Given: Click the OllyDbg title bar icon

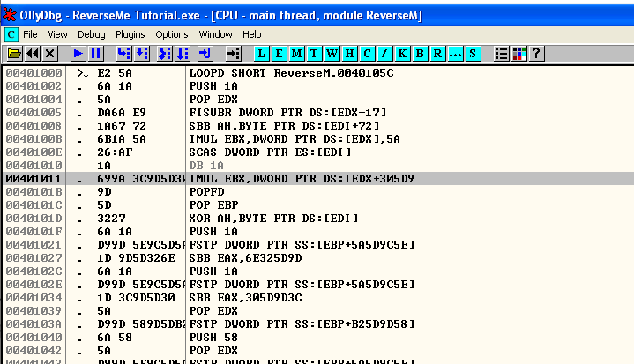Looking at the screenshot, I should [x=10, y=15].
